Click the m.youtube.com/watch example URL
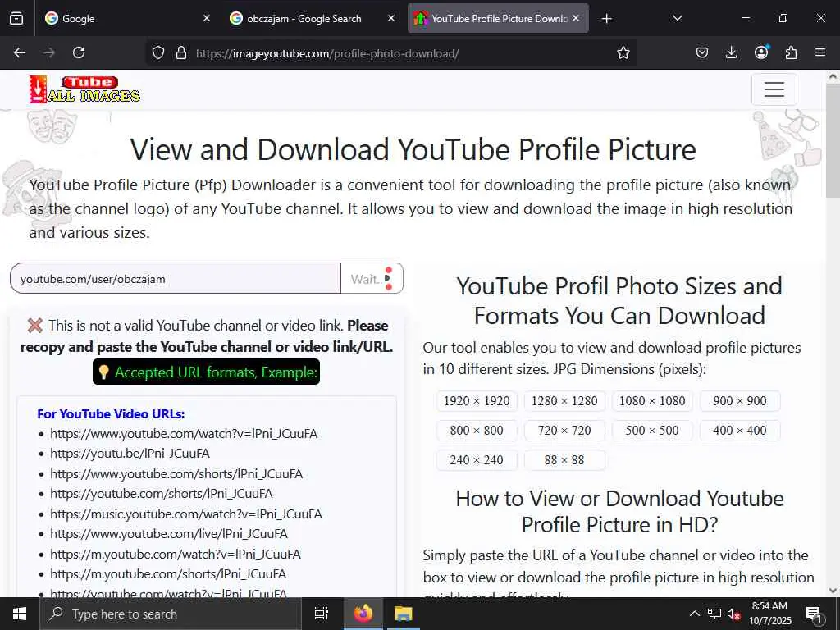 tap(176, 554)
